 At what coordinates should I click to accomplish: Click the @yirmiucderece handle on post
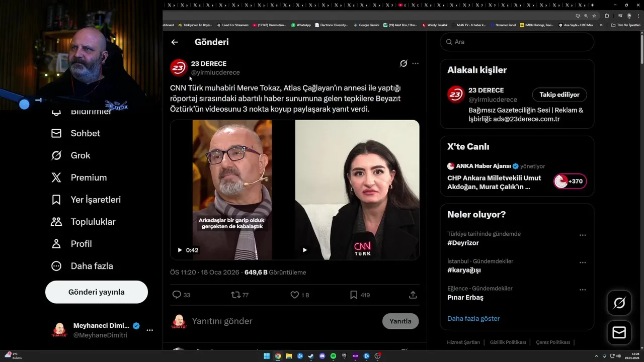215,72
